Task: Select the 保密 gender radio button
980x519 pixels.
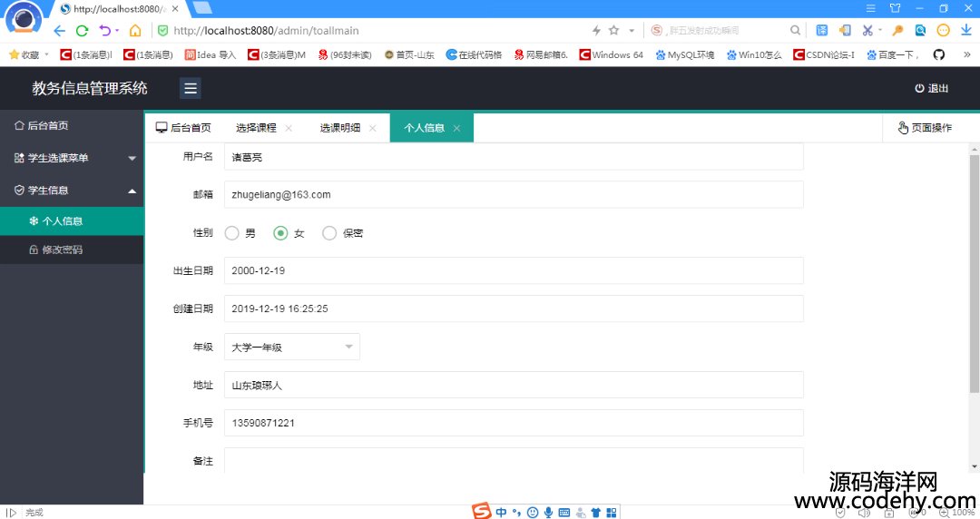Action: 329,233
